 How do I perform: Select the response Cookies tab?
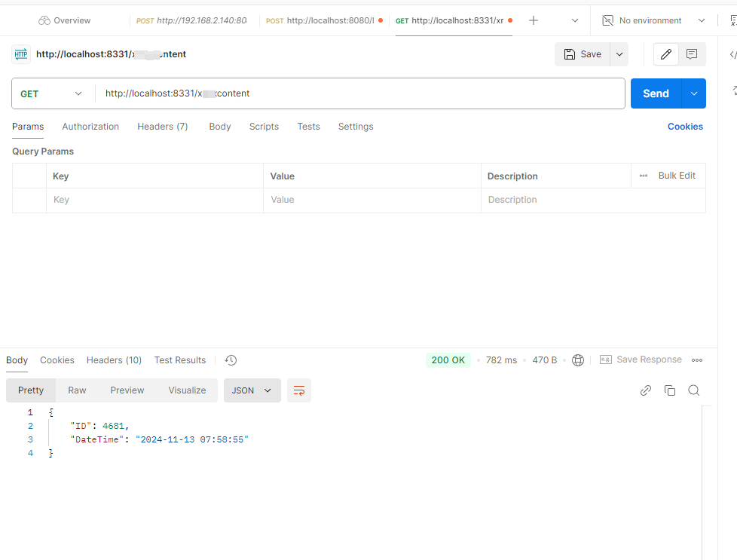coord(57,360)
